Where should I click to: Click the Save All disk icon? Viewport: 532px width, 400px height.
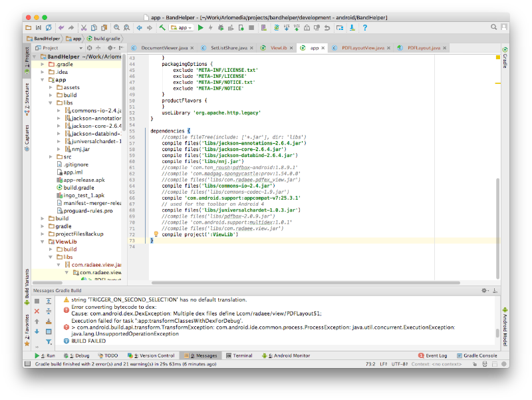click(39, 27)
